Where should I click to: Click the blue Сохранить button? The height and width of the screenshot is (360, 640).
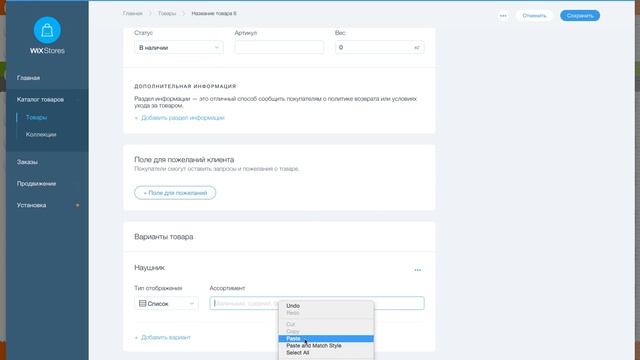pyautogui.click(x=580, y=16)
